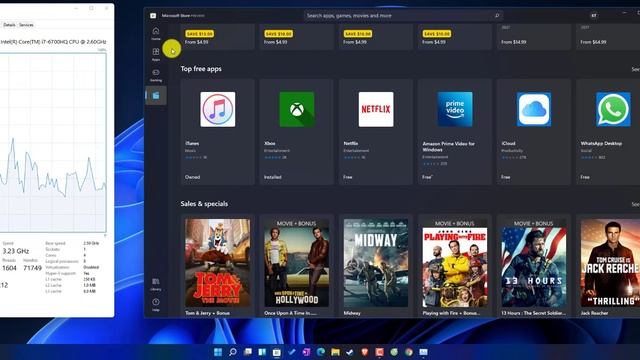Click the search magnifier in Store search box
This screenshot has width=640, height=360.
497,16
